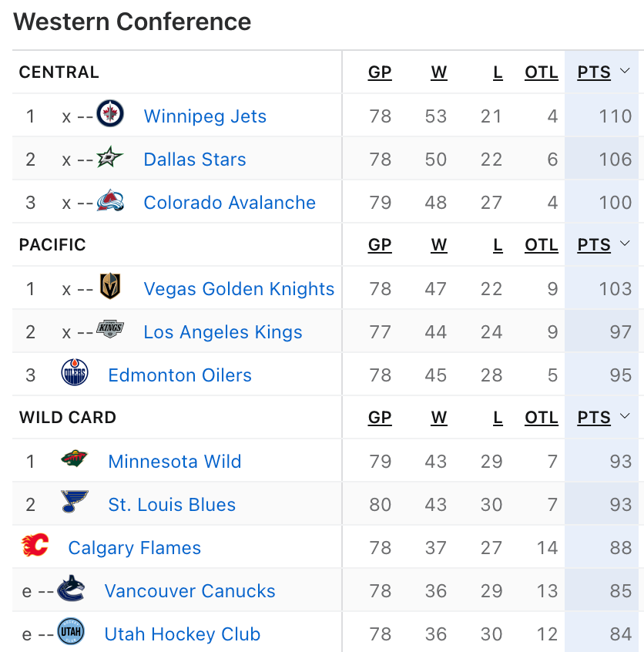
Task: Sort Wild Card table by W column
Action: (x=439, y=418)
